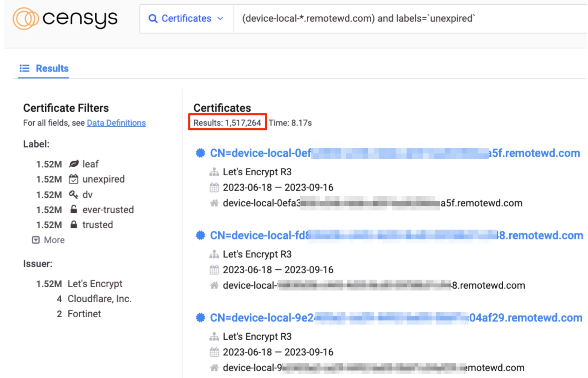Viewport: 588px width, 378px height.
Task: Click the search magnifier icon
Action: 153,19
